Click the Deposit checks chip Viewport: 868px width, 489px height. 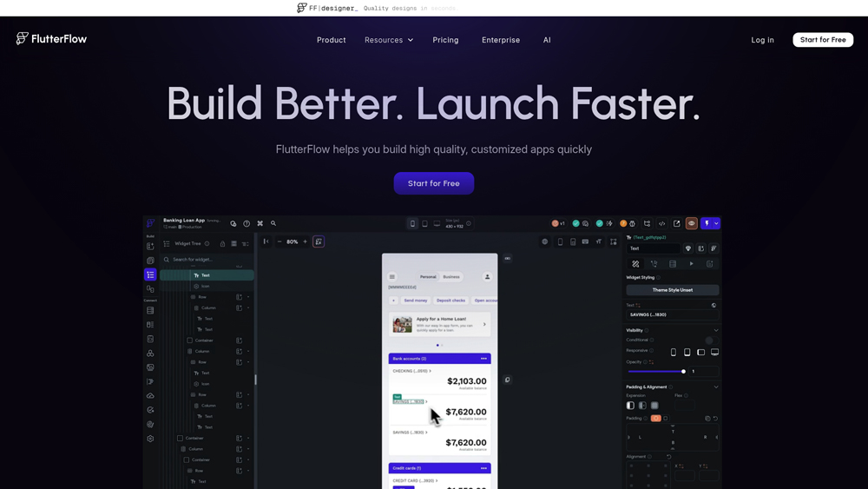pos(450,301)
